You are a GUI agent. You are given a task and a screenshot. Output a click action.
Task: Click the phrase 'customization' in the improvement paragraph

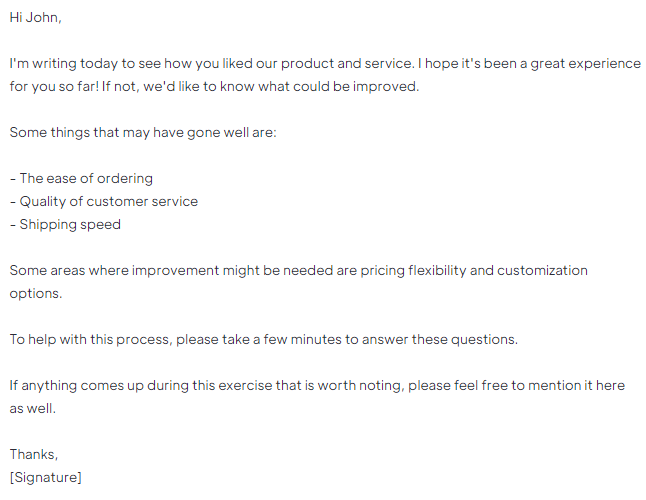(x=542, y=271)
